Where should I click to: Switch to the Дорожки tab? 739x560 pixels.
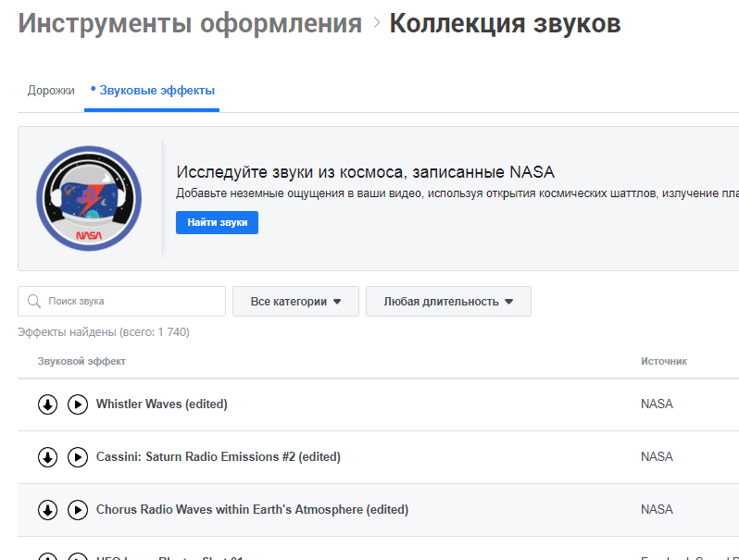[51, 91]
